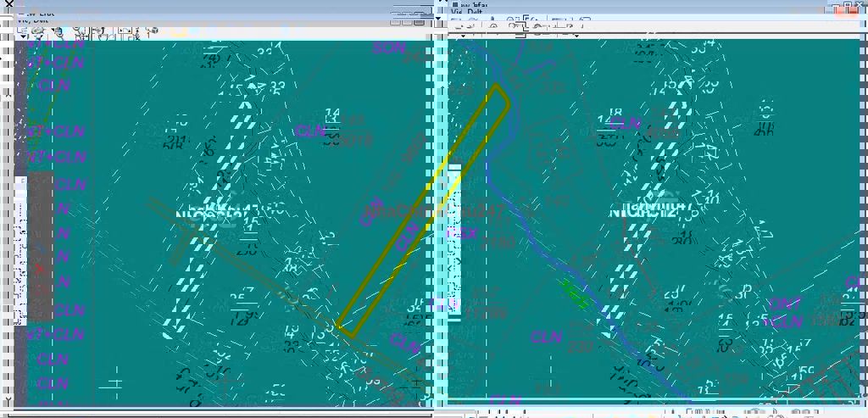Close the overlay with top-left X
Screen dimensions: 868x418
click(8, 5)
